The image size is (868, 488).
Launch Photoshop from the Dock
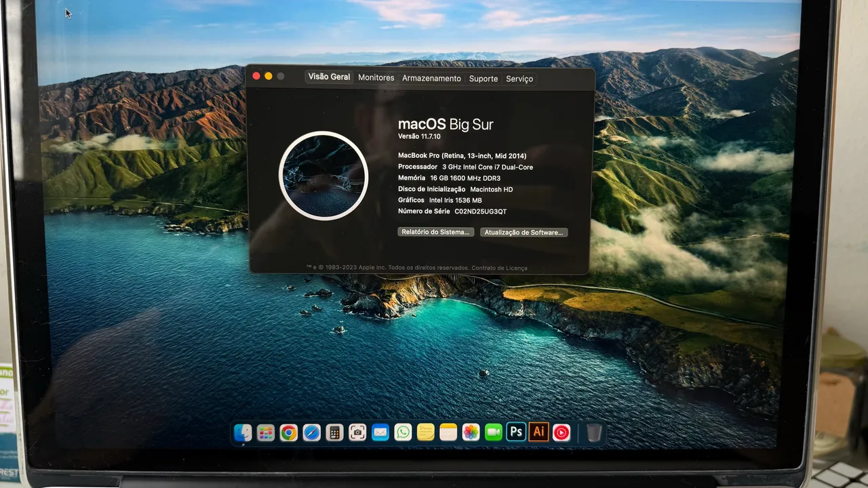pos(516,432)
